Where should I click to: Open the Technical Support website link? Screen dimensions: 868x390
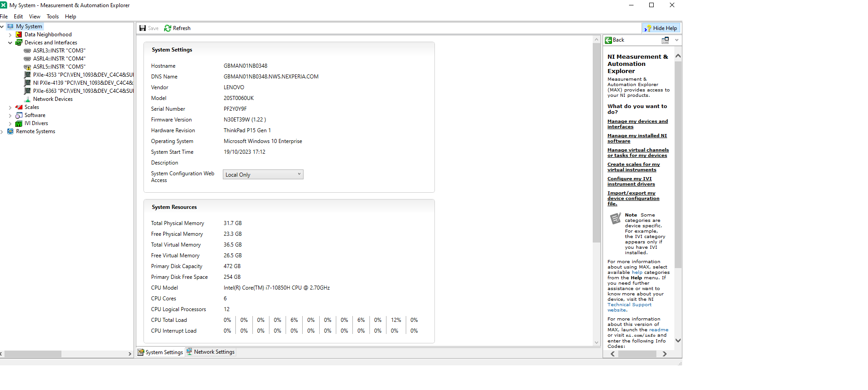[x=629, y=308]
